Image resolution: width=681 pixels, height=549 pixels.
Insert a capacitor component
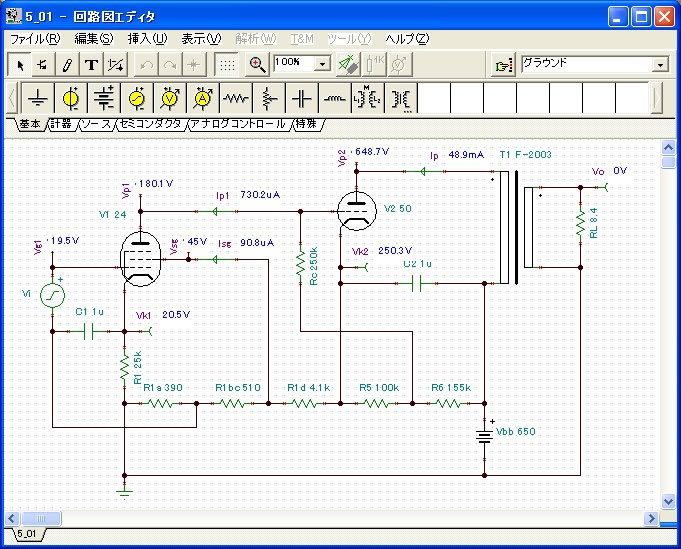pyautogui.click(x=302, y=99)
